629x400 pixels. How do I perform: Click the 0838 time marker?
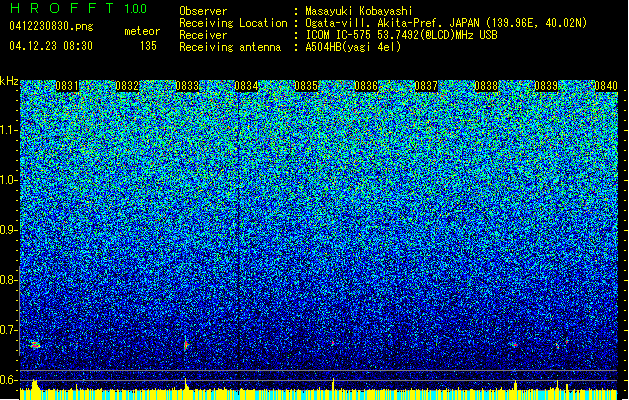click(486, 86)
